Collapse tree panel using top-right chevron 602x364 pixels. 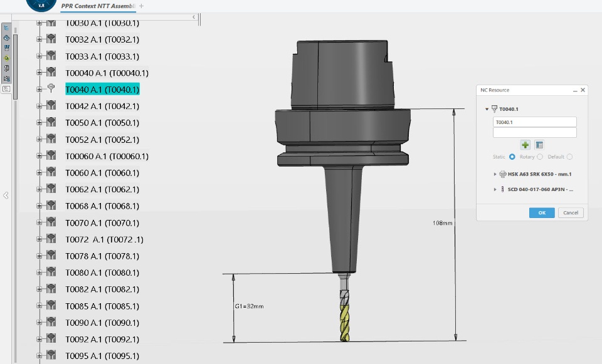point(194,17)
